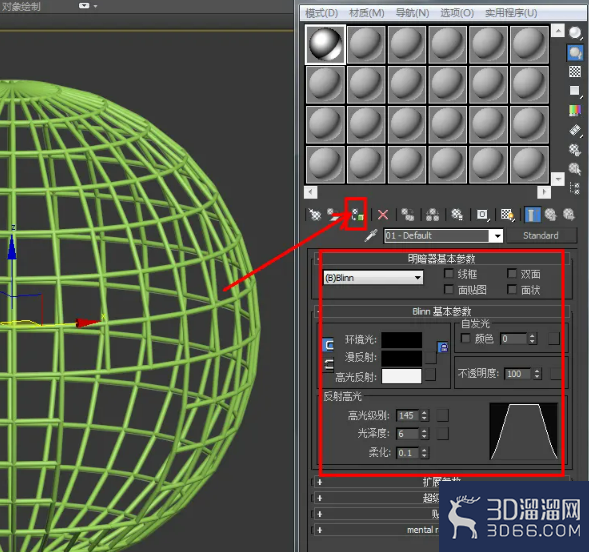589x552 pixels.
Task: Click the Make Unique icon
Action: [x=432, y=215]
